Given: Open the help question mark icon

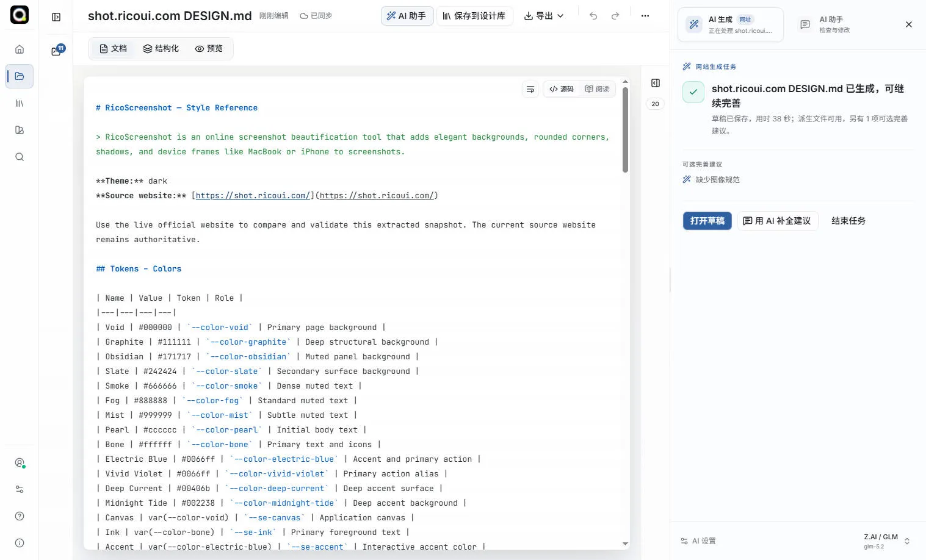Looking at the screenshot, I should pos(20,516).
